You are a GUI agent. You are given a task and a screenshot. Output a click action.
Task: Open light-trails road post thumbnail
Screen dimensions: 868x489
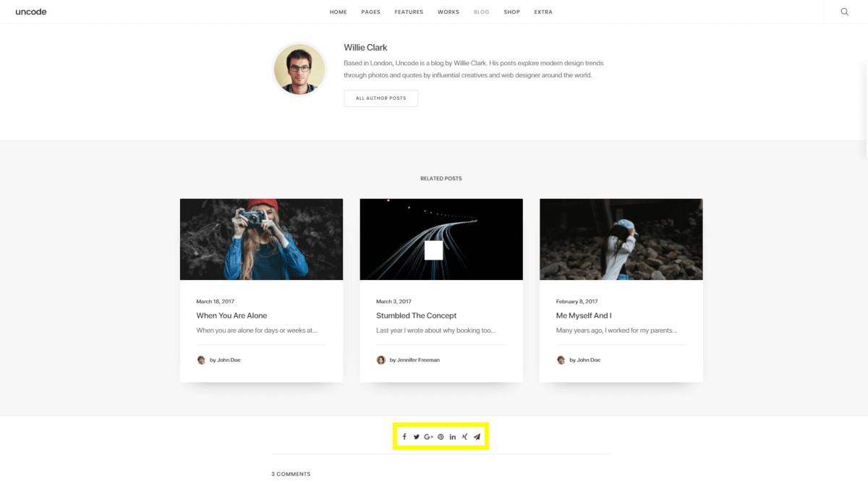click(441, 239)
